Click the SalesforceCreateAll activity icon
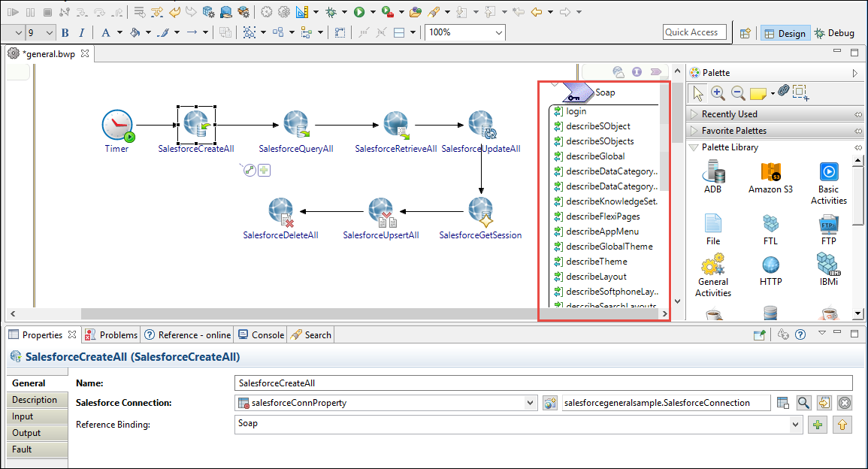Screen dimensions: 868x469 pos(196,125)
